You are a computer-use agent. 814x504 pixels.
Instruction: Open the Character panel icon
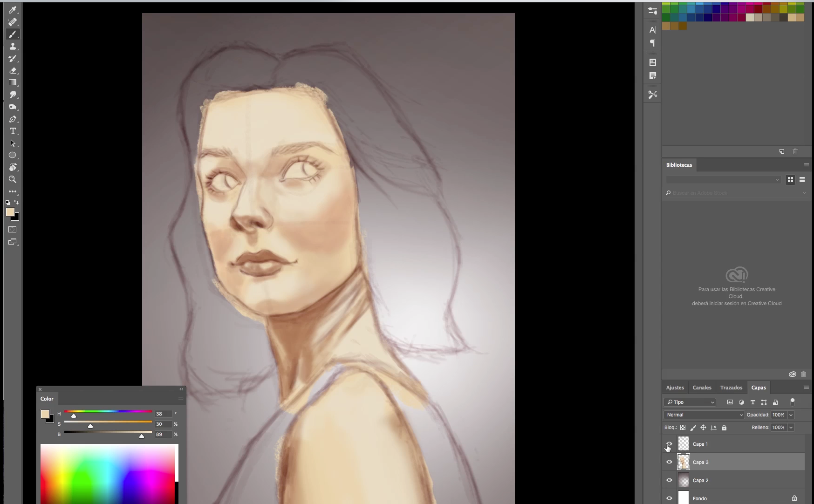point(652,30)
